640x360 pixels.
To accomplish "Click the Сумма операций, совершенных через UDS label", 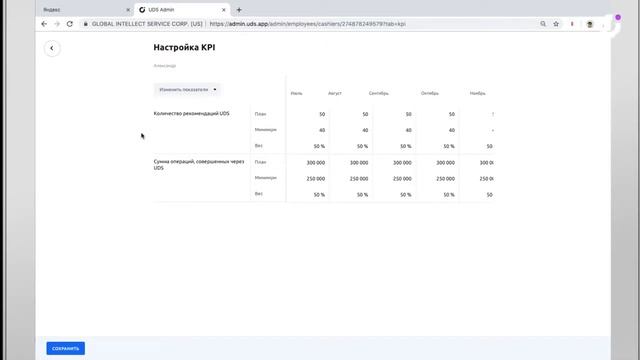I will pyautogui.click(x=199, y=164).
